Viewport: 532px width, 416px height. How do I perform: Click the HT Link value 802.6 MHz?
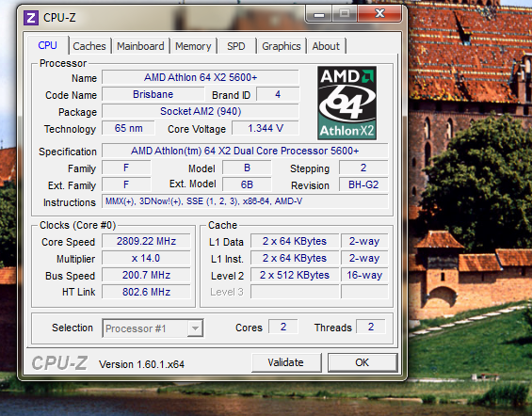(x=146, y=292)
